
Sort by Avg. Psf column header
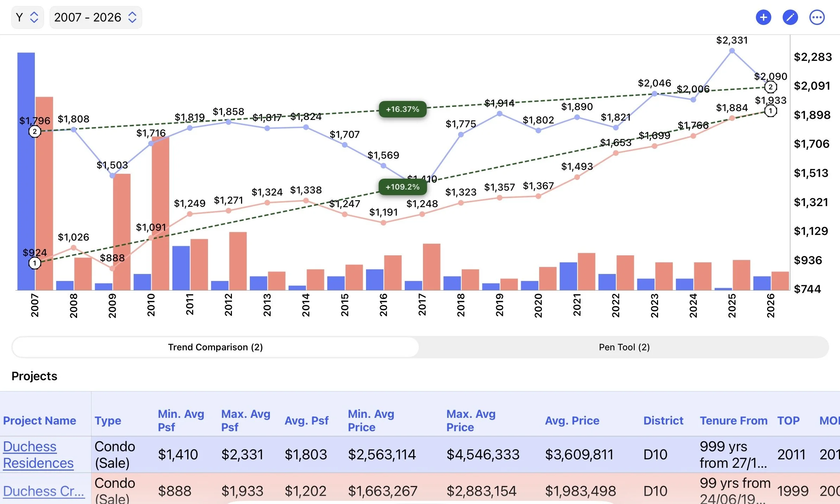[x=307, y=420]
